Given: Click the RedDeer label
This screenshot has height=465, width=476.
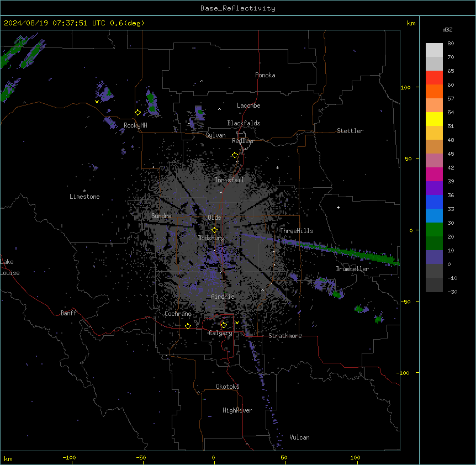Looking at the screenshot, I should pyautogui.click(x=243, y=141).
